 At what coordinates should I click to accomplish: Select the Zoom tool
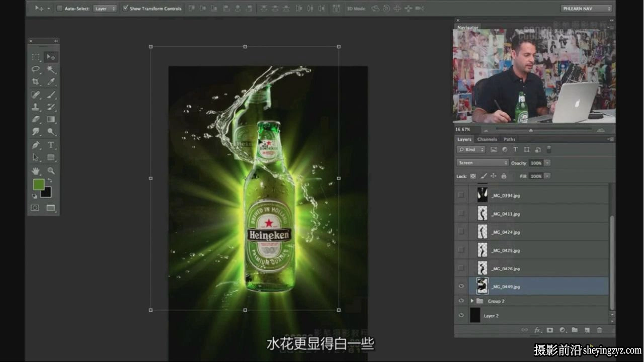51,171
